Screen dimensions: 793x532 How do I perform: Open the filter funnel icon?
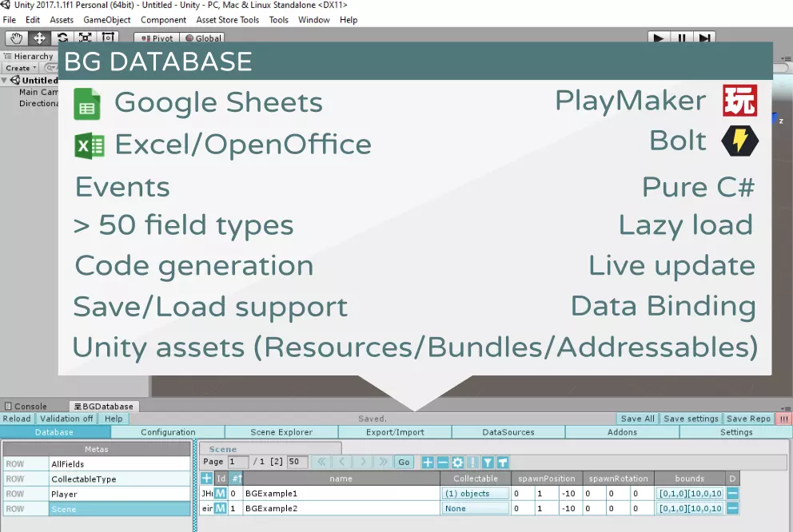tap(488, 463)
